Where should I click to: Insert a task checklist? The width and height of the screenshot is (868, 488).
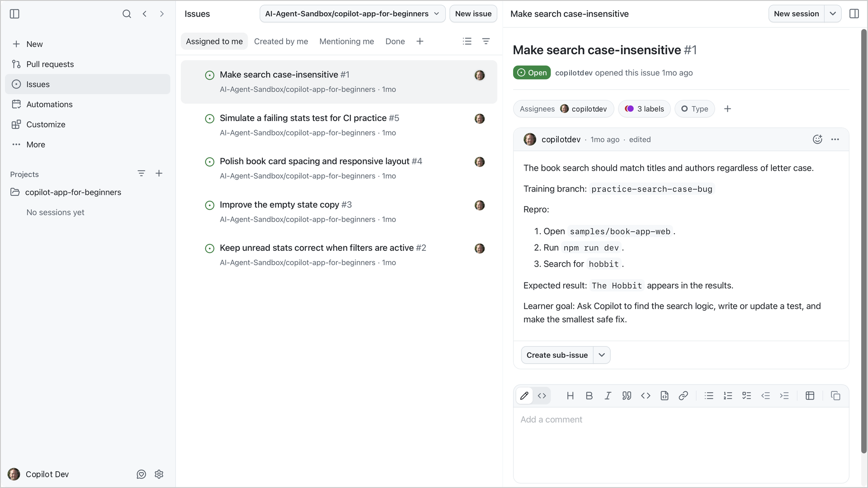click(x=747, y=396)
